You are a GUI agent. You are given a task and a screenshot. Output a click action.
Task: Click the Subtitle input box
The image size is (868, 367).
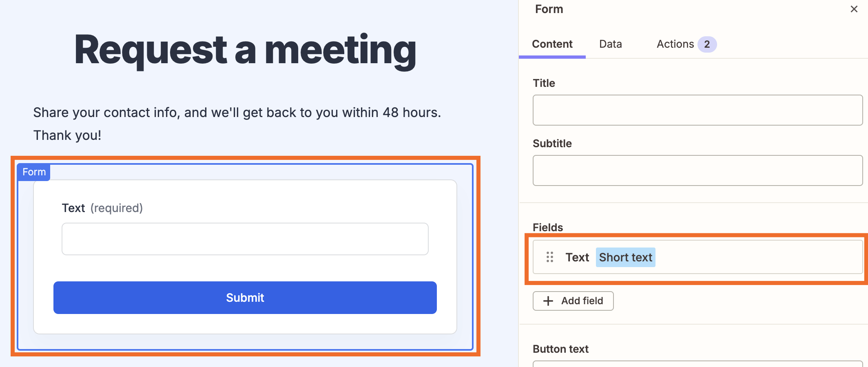(x=697, y=170)
